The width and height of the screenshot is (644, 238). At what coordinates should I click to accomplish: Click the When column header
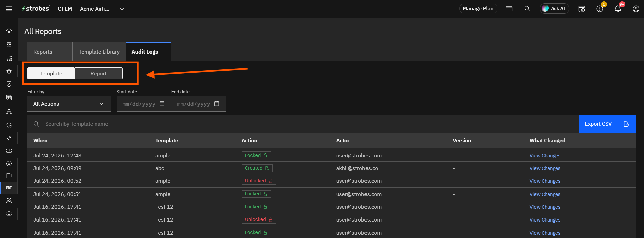point(40,141)
